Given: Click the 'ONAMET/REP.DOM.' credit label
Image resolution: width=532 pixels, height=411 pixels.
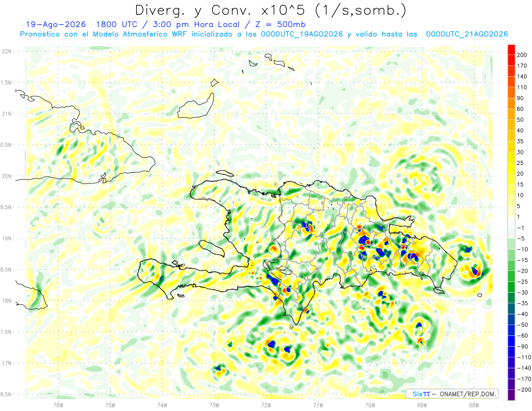Looking at the screenshot, I should click(467, 394).
